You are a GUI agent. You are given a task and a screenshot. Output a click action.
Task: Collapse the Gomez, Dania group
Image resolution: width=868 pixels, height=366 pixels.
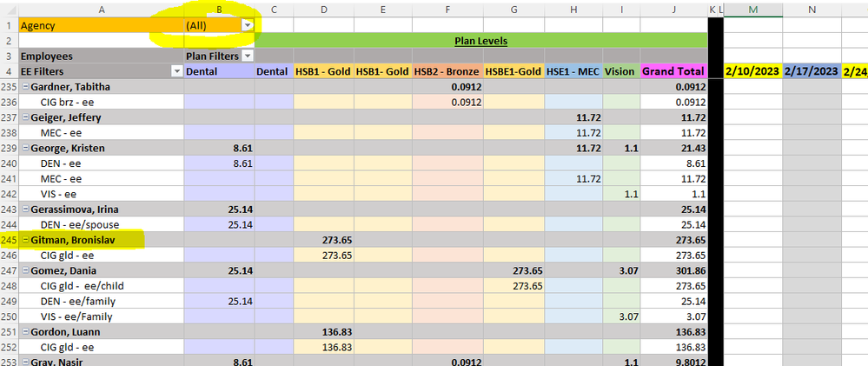click(25, 270)
